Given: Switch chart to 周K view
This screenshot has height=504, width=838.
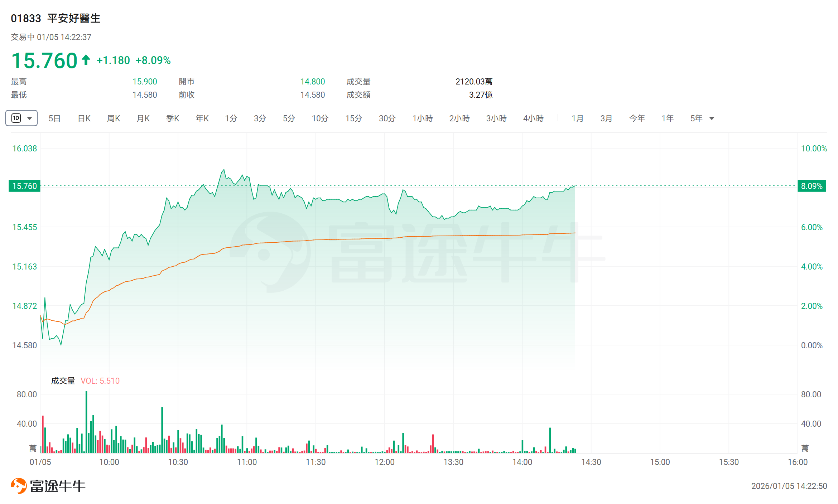Looking at the screenshot, I should click(114, 118).
